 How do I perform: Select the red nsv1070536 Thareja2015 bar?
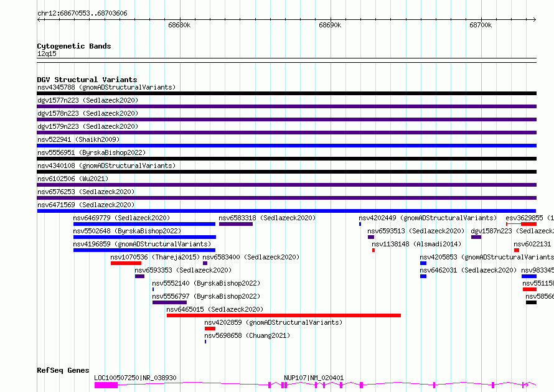tap(126, 263)
